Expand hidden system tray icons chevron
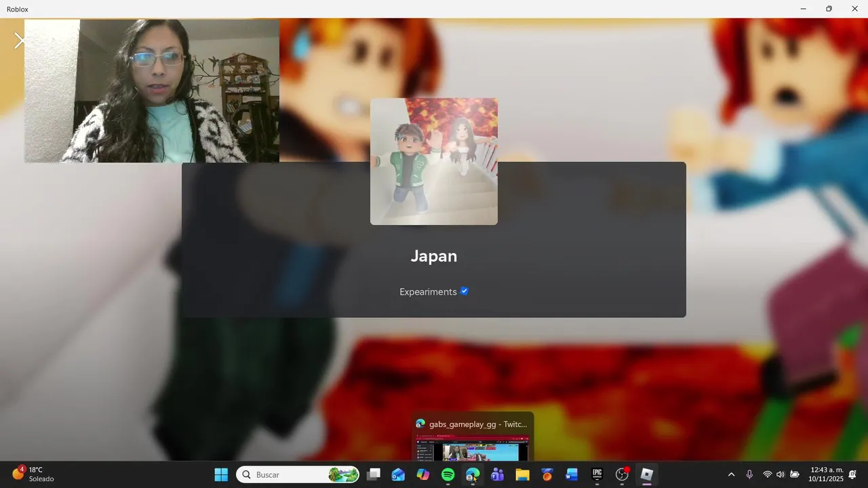 click(731, 474)
